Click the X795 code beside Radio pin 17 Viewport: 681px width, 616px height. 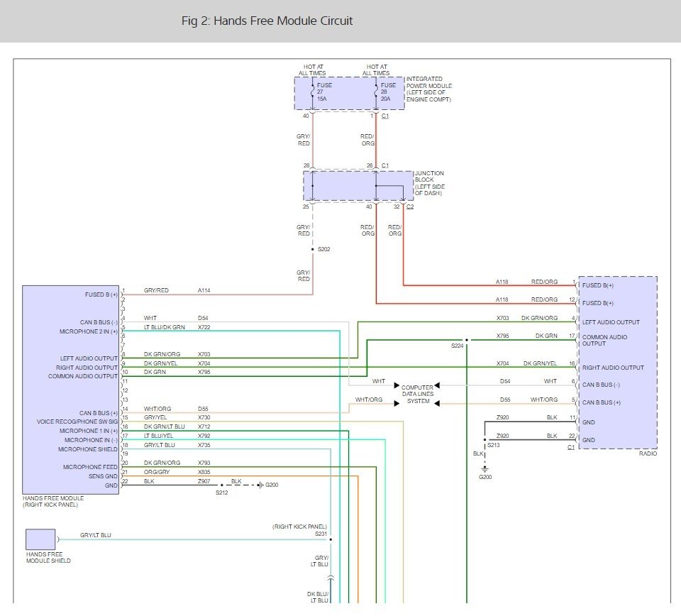coord(502,336)
